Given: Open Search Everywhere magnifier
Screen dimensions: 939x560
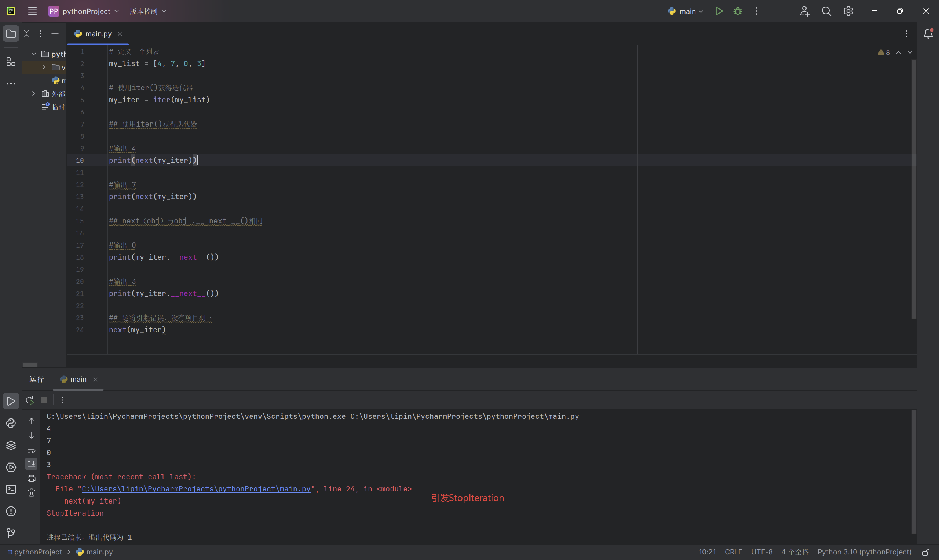Looking at the screenshot, I should point(826,11).
